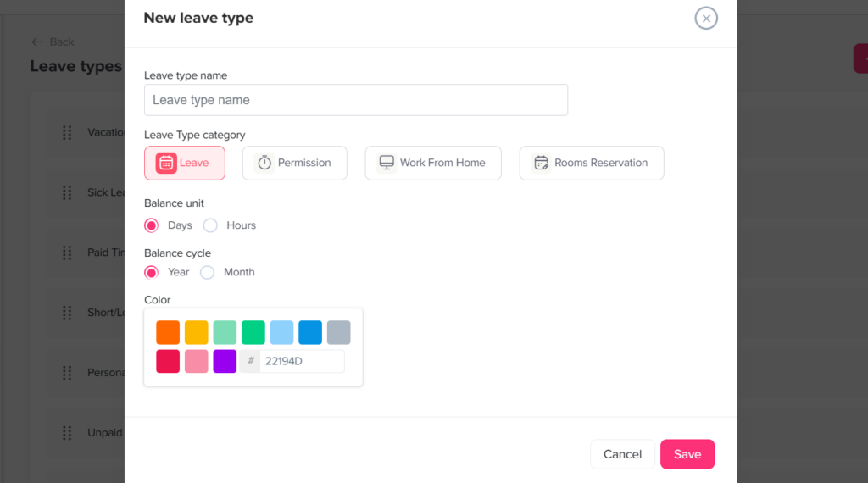Click the Leave type name field
The height and width of the screenshot is (483, 868).
356,100
